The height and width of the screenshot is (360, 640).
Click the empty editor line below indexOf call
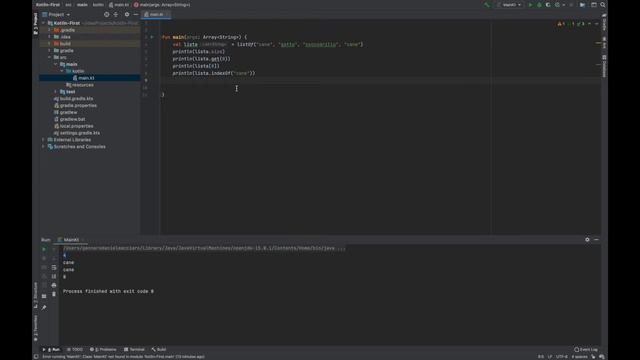click(x=380, y=80)
